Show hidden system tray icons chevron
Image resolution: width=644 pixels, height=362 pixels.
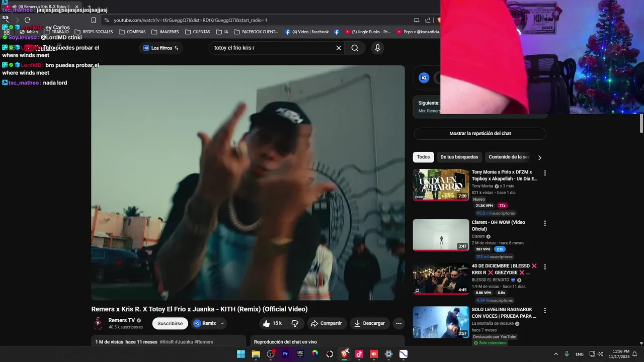[x=556, y=354]
